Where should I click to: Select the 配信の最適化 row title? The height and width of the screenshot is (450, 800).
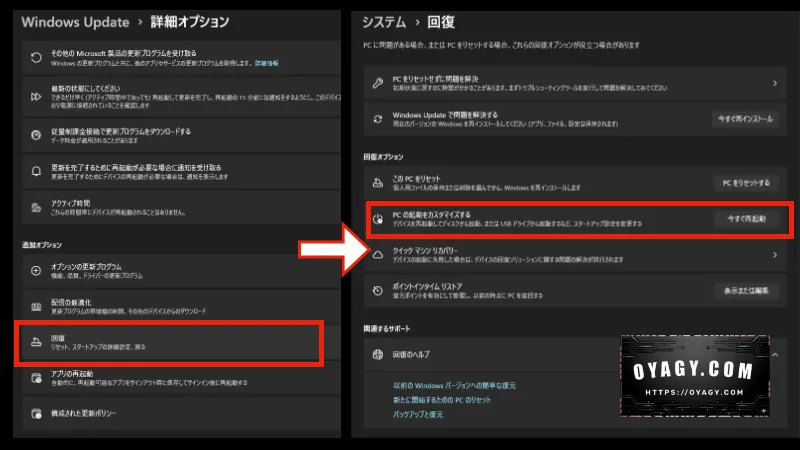(71, 302)
